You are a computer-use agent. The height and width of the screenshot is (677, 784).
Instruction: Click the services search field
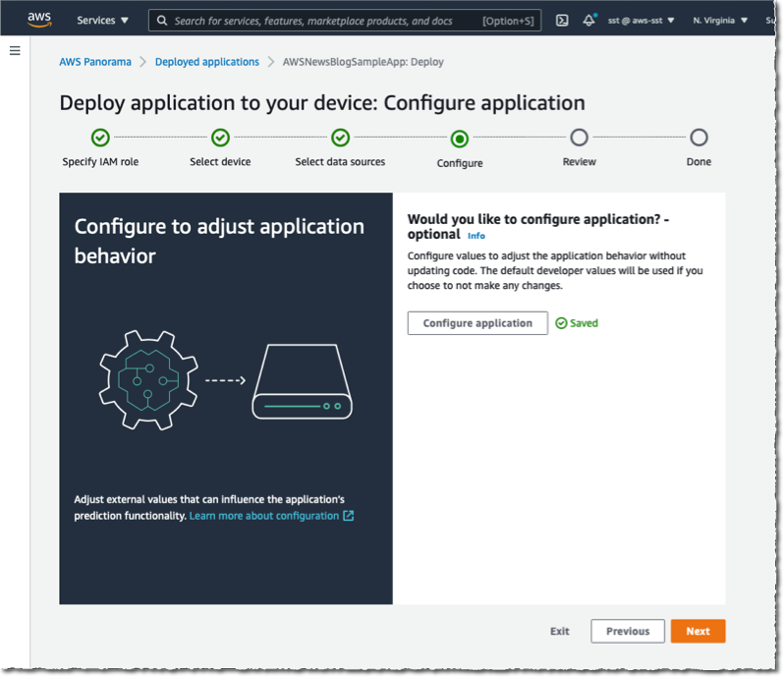click(345, 21)
